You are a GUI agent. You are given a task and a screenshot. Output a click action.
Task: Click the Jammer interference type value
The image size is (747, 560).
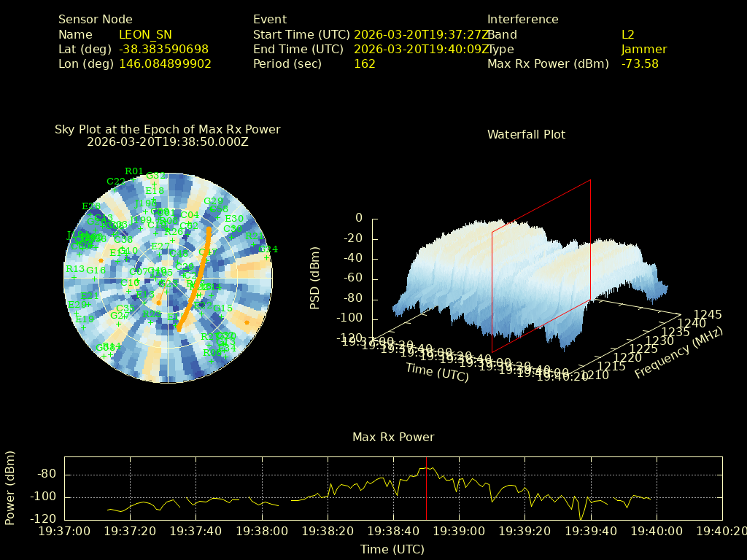(x=643, y=50)
